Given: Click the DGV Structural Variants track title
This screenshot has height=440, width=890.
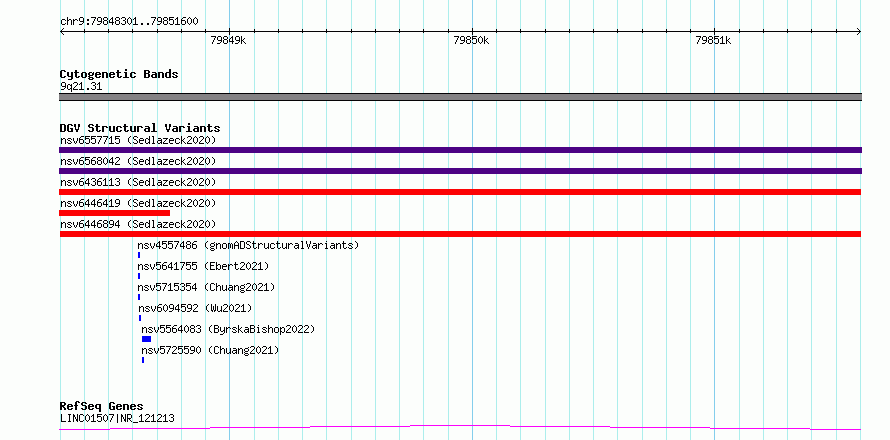Looking at the screenshot, I should tap(140, 128).
